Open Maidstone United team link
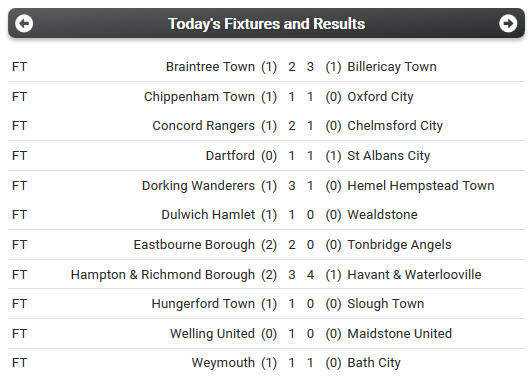This screenshot has height=389, width=532. [399, 334]
